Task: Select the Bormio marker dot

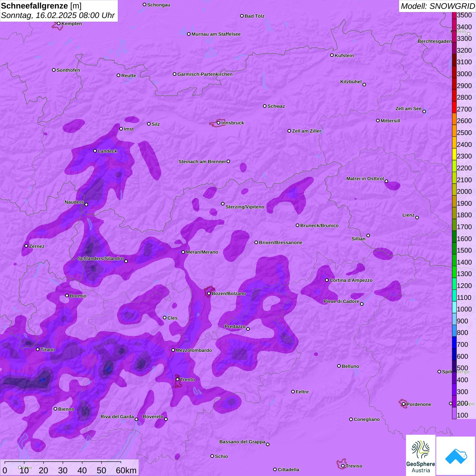Action: coord(67,295)
